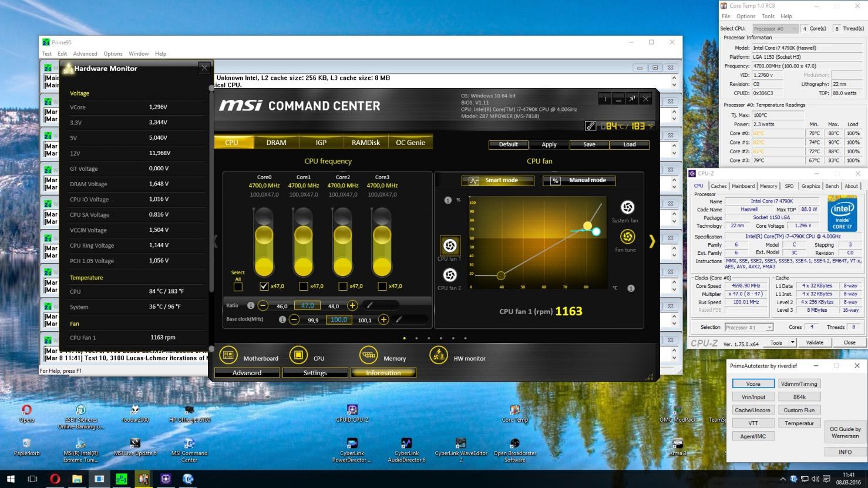Uncheck the Core0 x47,0 checkbox
The width and height of the screenshot is (868, 488).
(264, 286)
